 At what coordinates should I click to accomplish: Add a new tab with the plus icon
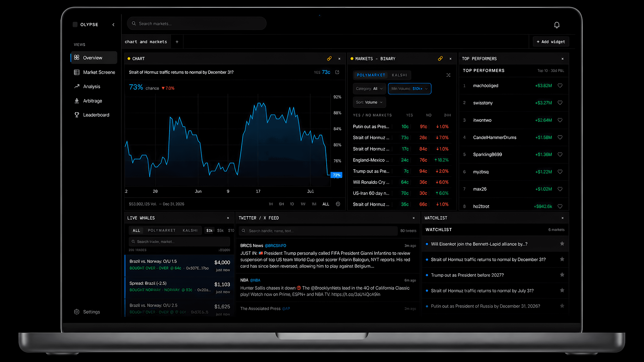tap(177, 42)
